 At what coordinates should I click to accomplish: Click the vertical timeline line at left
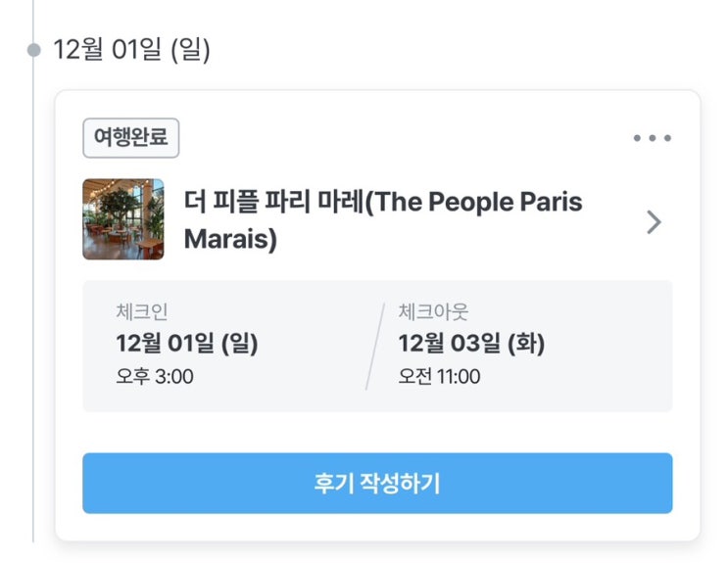click(34, 294)
